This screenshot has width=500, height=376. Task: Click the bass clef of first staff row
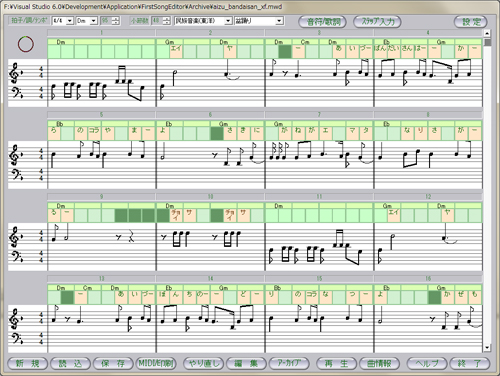click(x=16, y=93)
